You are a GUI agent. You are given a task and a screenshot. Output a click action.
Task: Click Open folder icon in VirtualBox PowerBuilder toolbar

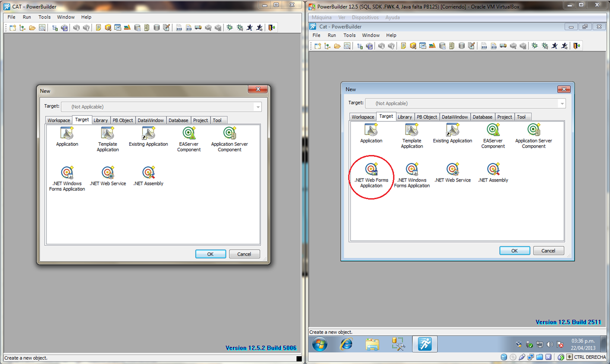338,46
